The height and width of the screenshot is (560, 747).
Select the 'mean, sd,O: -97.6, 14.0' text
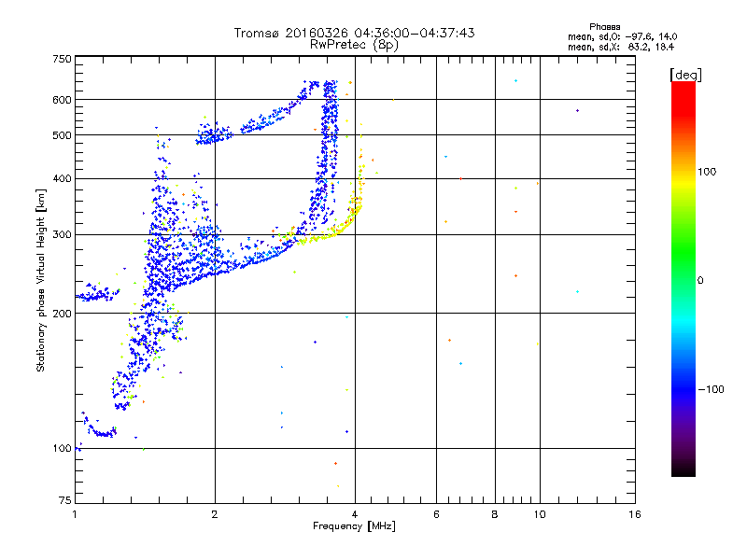pos(622,36)
